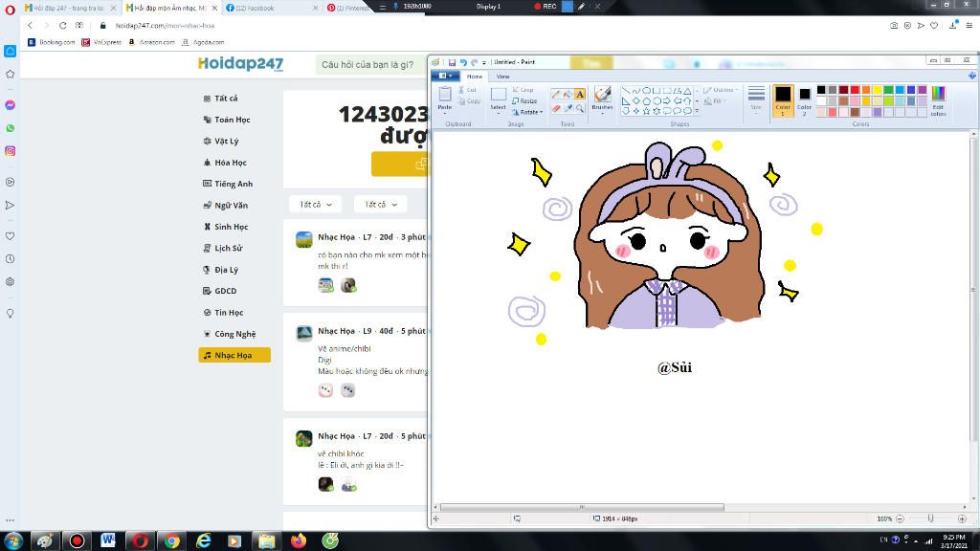The height and width of the screenshot is (551, 980).
Task: Select 'Nhạc Họa' subject category
Action: pyautogui.click(x=234, y=355)
